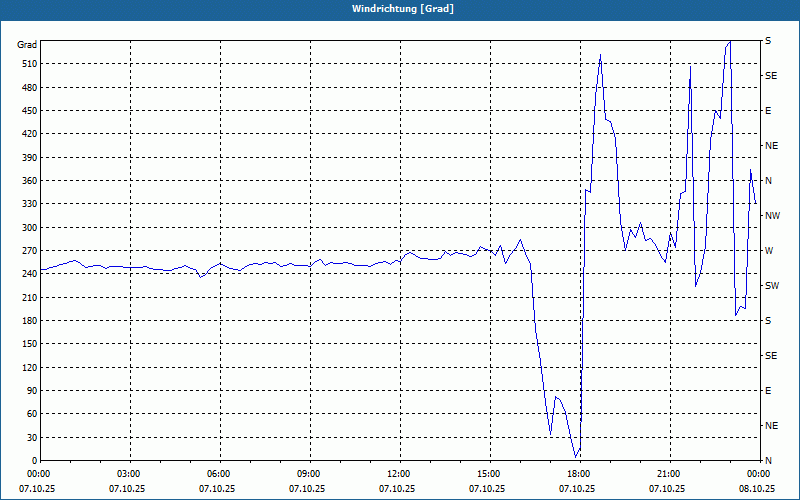Click the 420 y-axis value
Viewport: 800px width, 500px height.
coord(30,134)
